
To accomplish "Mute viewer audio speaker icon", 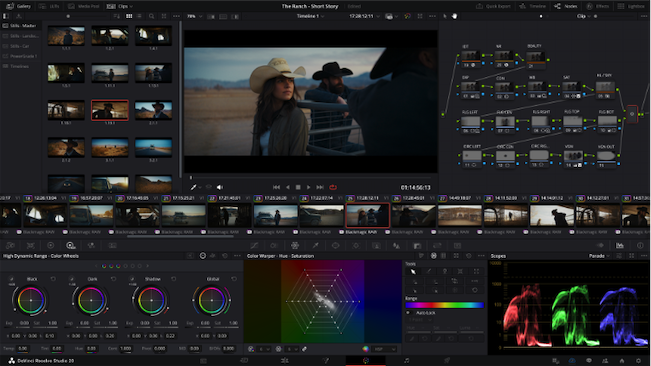I will (220, 188).
